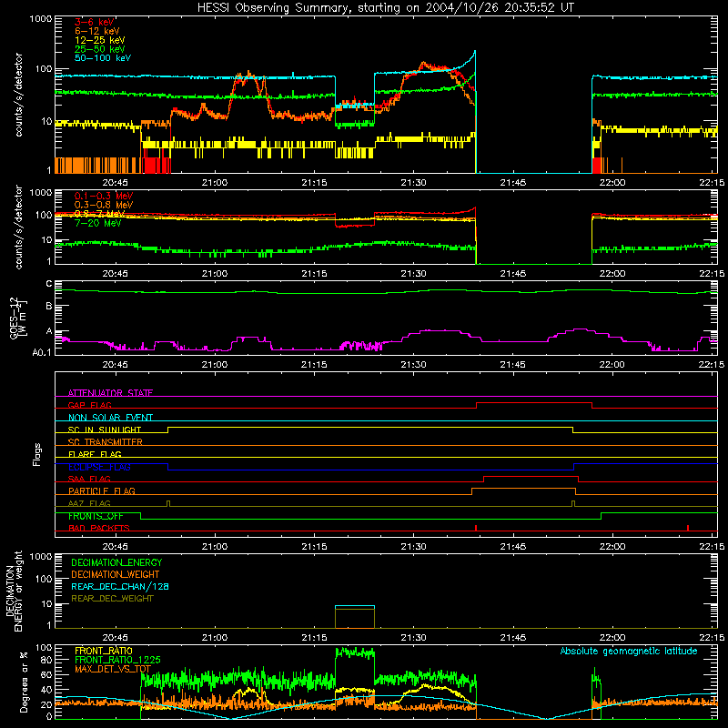Click the 22:00 tick under the Flags panel
The image size is (728, 728).
pyautogui.click(x=612, y=547)
